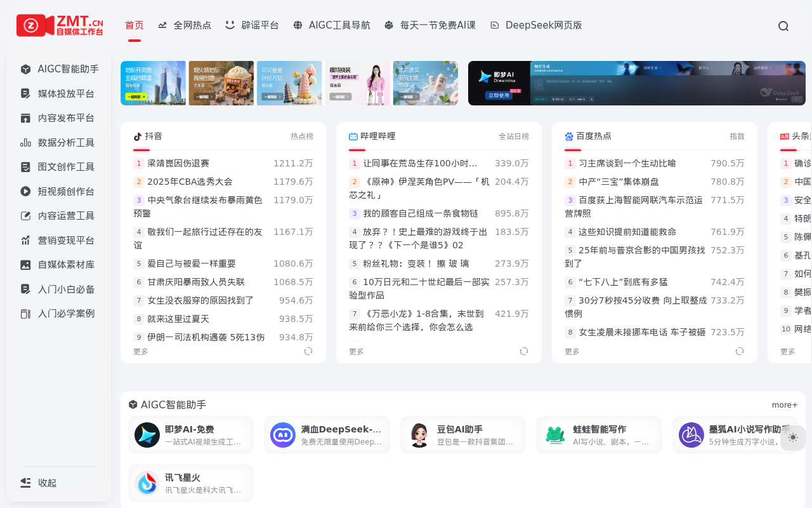
Task: Click the 内容发布平台 sidebar icon
Action: 25,118
